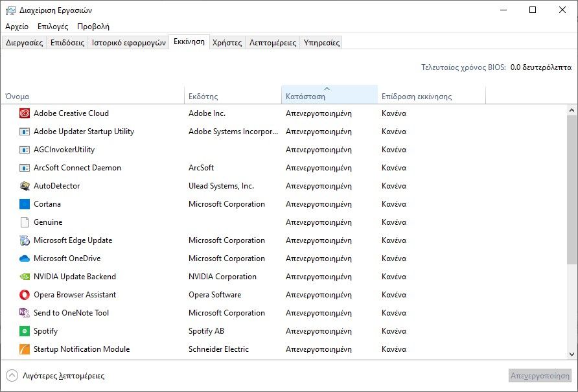Screen dimensions: 578x392
Task: Switch to the Επιδόσεις tab
Action: (x=67, y=42)
